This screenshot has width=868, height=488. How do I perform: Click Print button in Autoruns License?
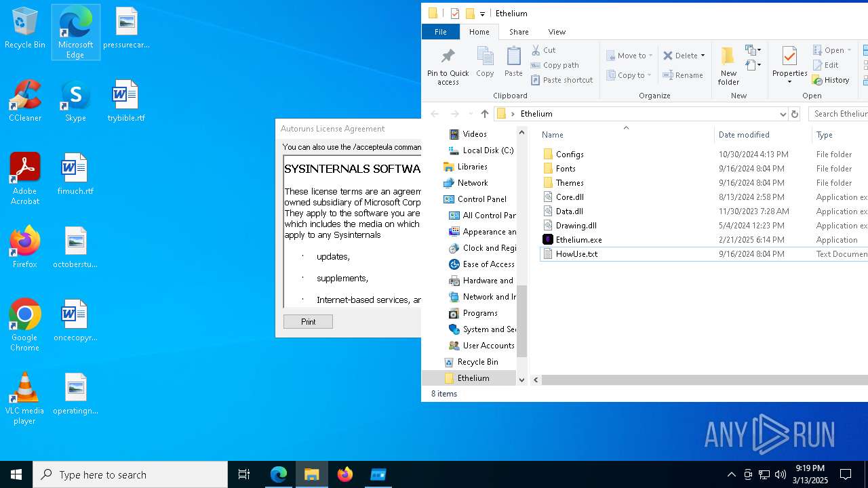(308, 321)
